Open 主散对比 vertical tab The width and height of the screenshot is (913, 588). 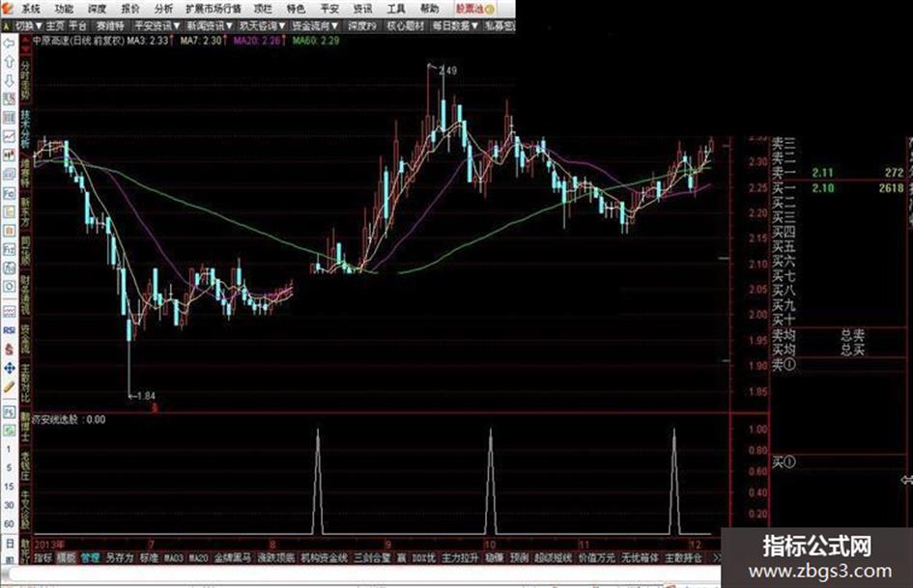point(26,383)
